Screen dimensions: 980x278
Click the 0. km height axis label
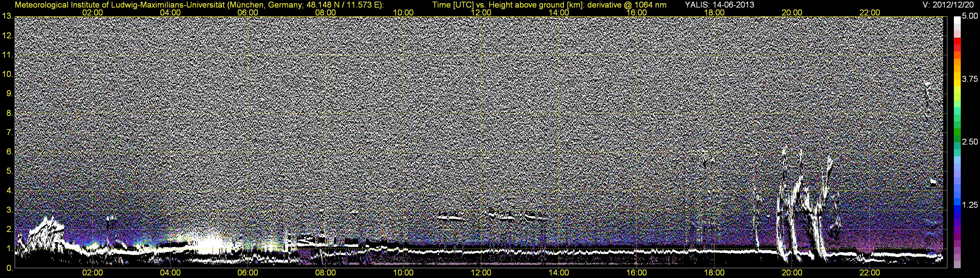(9, 268)
